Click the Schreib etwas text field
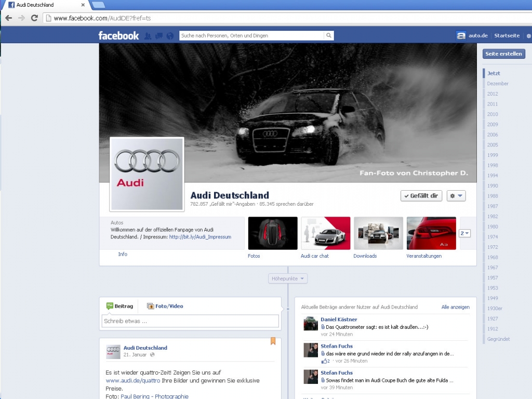The width and height of the screenshot is (532, 399). click(x=190, y=321)
